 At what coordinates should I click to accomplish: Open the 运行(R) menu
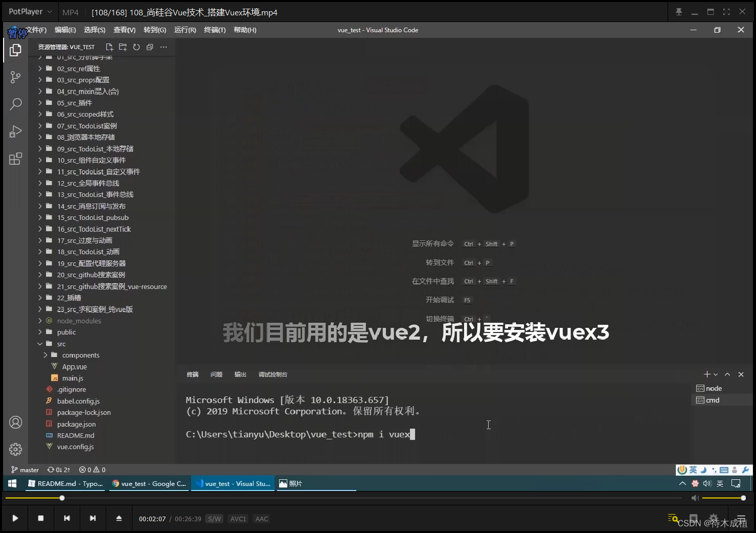(x=185, y=30)
